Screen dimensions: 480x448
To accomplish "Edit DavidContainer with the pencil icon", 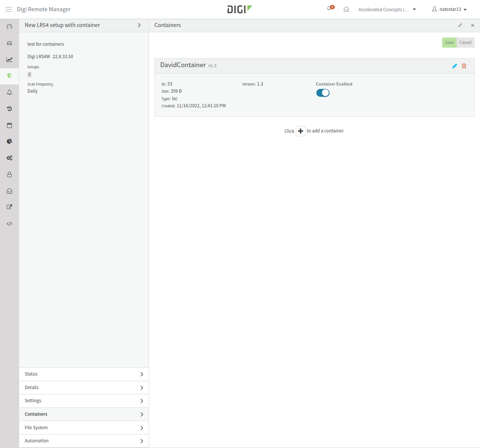I will [x=454, y=66].
